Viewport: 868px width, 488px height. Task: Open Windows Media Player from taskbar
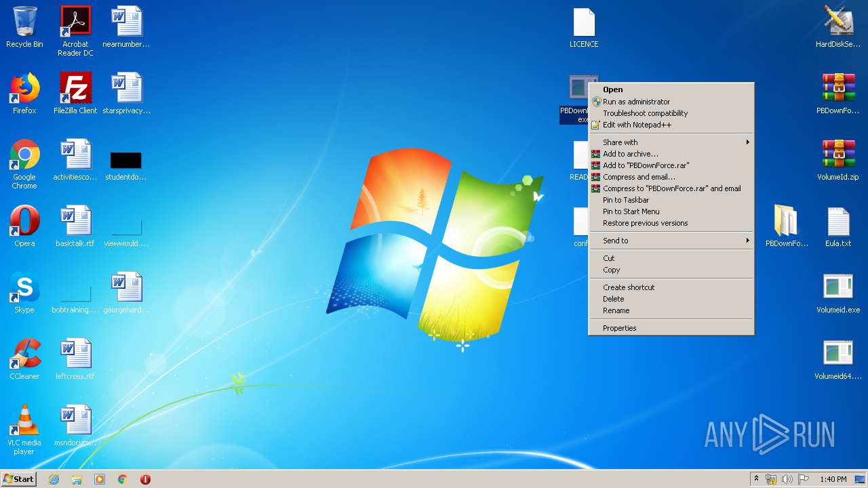(100, 479)
